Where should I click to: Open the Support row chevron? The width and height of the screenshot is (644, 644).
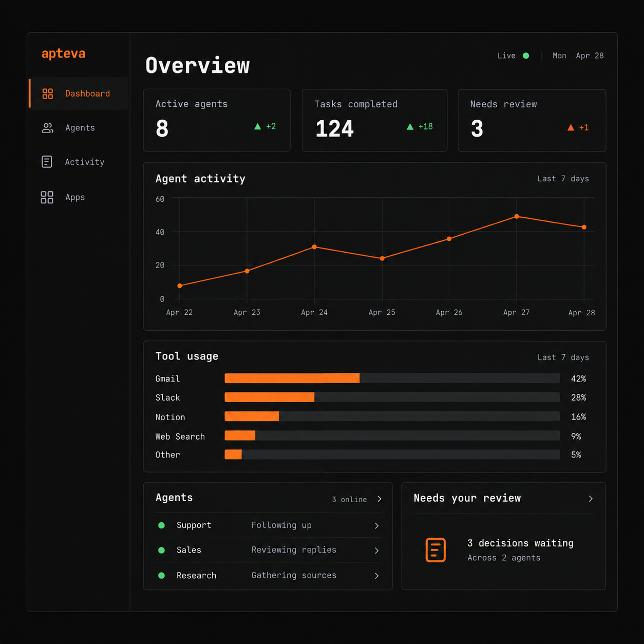point(376,526)
